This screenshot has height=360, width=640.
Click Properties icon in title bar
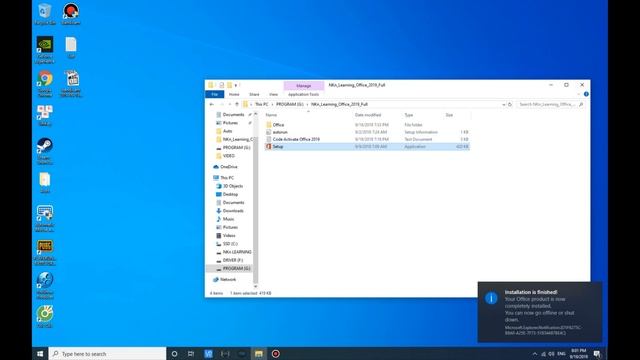[x=221, y=85]
